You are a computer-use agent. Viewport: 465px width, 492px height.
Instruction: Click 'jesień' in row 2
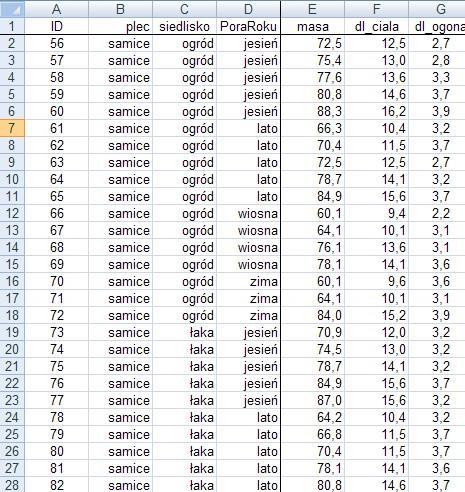pyautogui.click(x=248, y=43)
